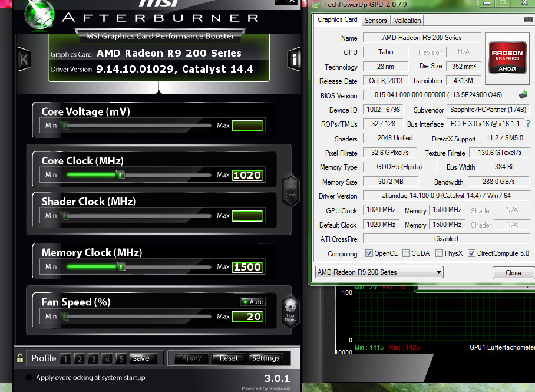This screenshot has height=392, width=535.
Task: Switch to the Graphics Card tab
Action: pos(338,19)
